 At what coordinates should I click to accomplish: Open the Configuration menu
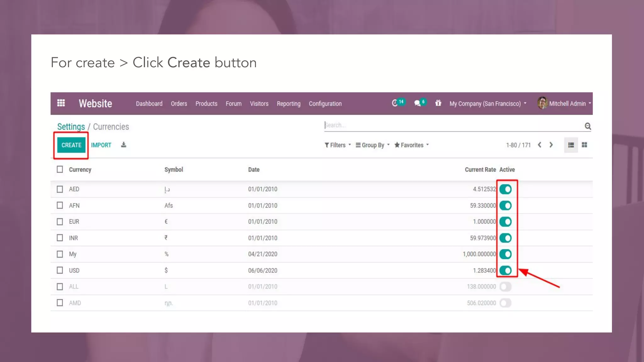point(325,104)
